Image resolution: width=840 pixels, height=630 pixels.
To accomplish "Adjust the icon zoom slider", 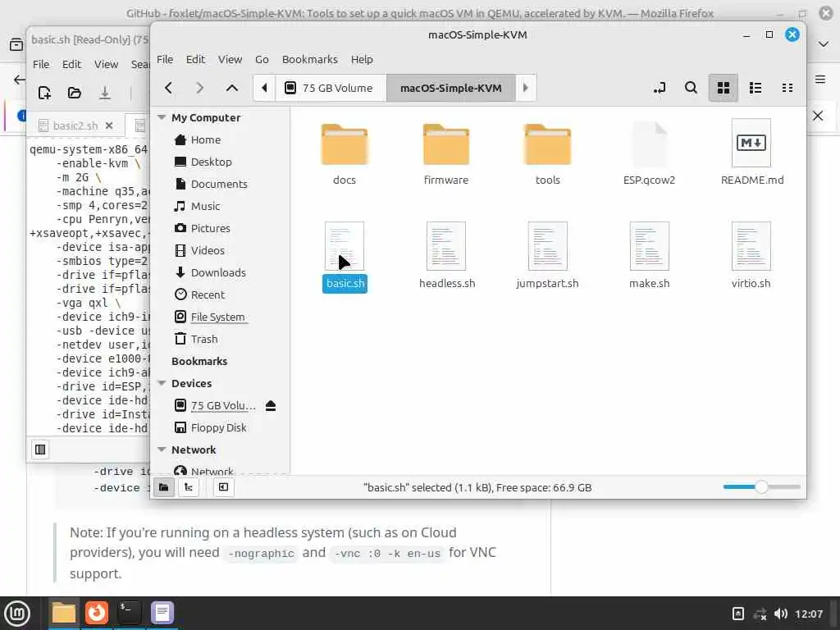I will 761,487.
